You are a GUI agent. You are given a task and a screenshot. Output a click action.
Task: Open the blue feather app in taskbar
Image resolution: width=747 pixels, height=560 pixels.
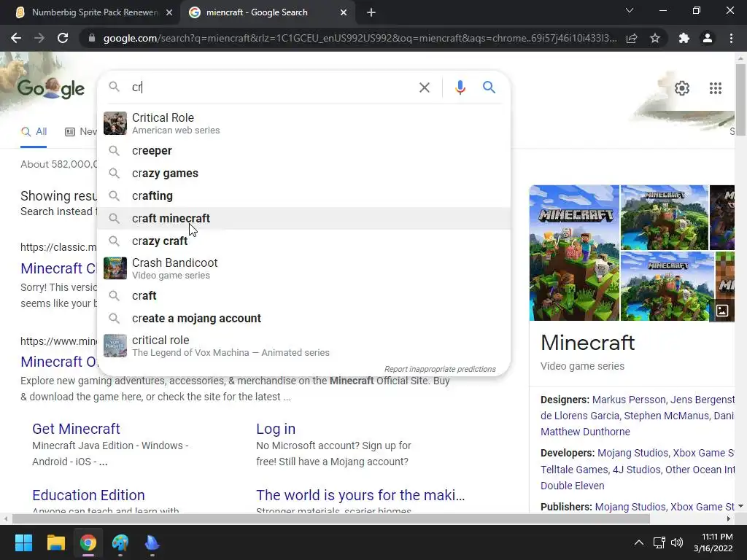pyautogui.click(x=152, y=542)
